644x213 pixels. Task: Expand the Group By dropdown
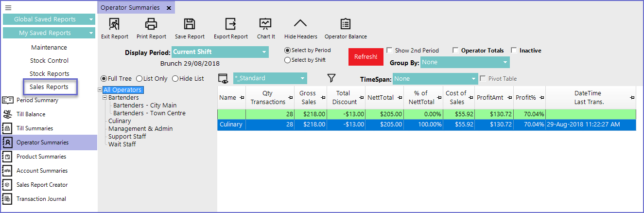point(465,62)
